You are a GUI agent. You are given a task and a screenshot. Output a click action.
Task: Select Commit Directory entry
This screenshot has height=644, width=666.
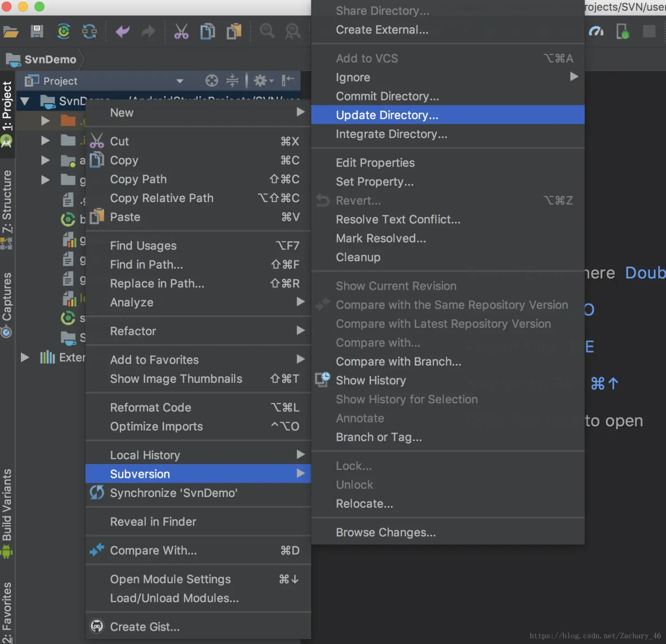448,96
